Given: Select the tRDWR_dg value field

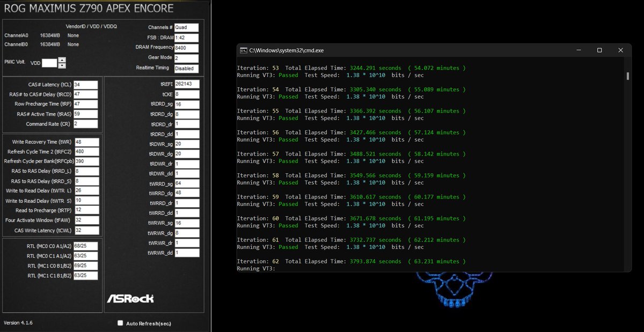Looking at the screenshot, I should pyautogui.click(x=186, y=154).
